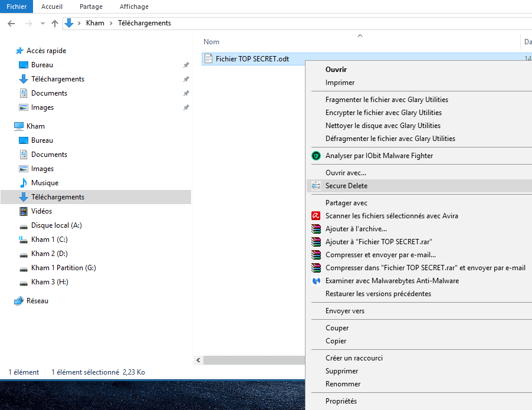Click the pin icon next to Images
Viewport: 532px width, 410px height.
[x=186, y=107]
